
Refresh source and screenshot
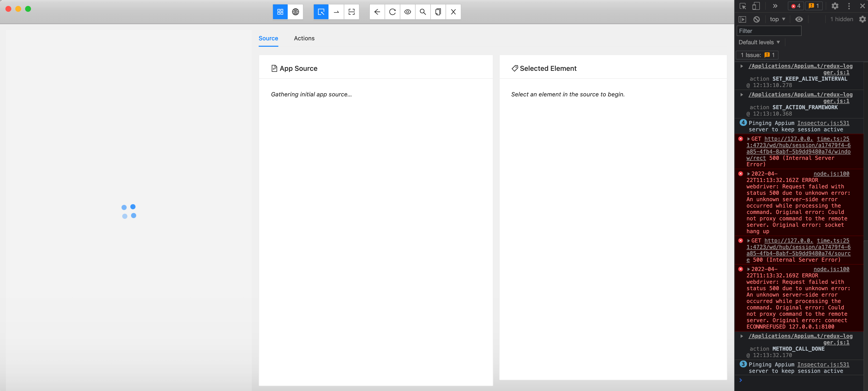392,12
